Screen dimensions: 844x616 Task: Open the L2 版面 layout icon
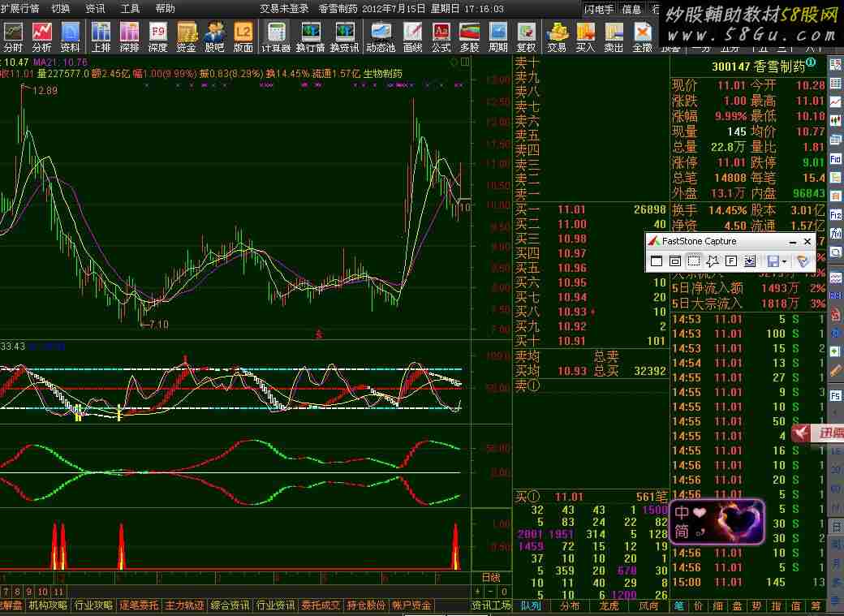coord(243,36)
